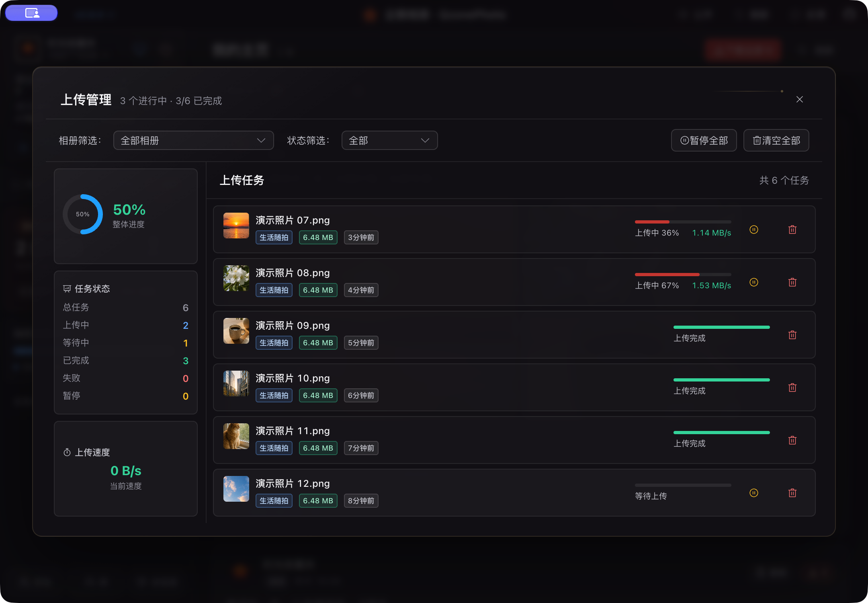Select the file name 演示照片 10.png
Viewport: 868px width, 603px height.
click(x=293, y=378)
